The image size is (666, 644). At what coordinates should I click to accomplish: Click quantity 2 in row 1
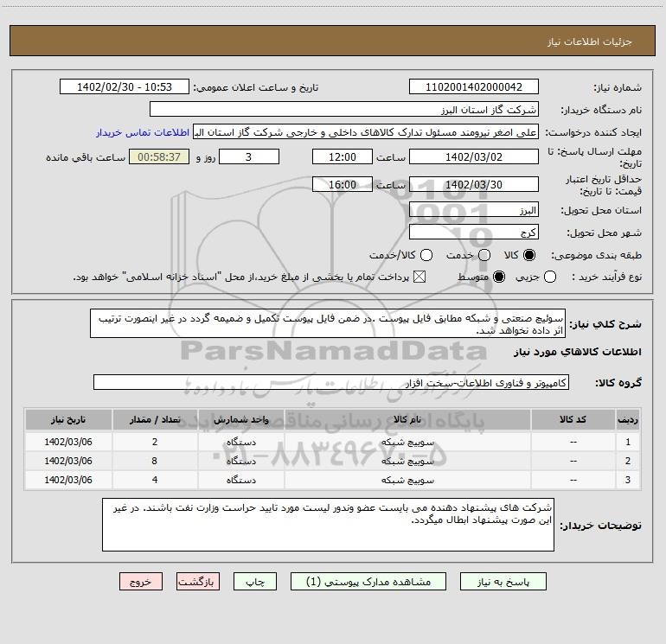(155, 442)
